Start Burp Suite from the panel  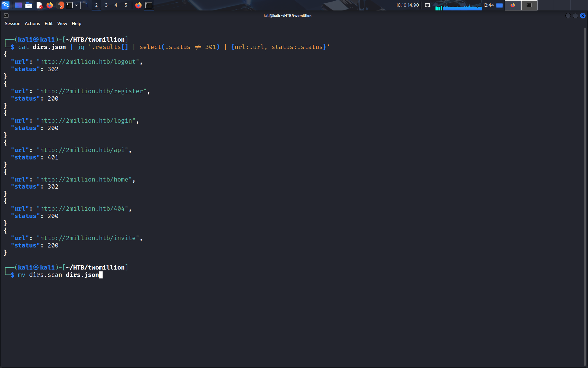[60, 5]
